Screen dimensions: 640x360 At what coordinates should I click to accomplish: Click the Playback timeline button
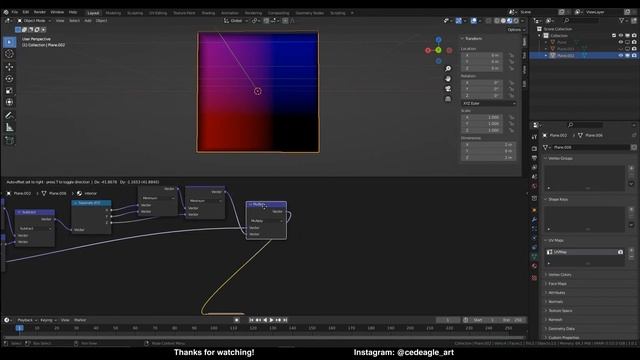coord(27,320)
